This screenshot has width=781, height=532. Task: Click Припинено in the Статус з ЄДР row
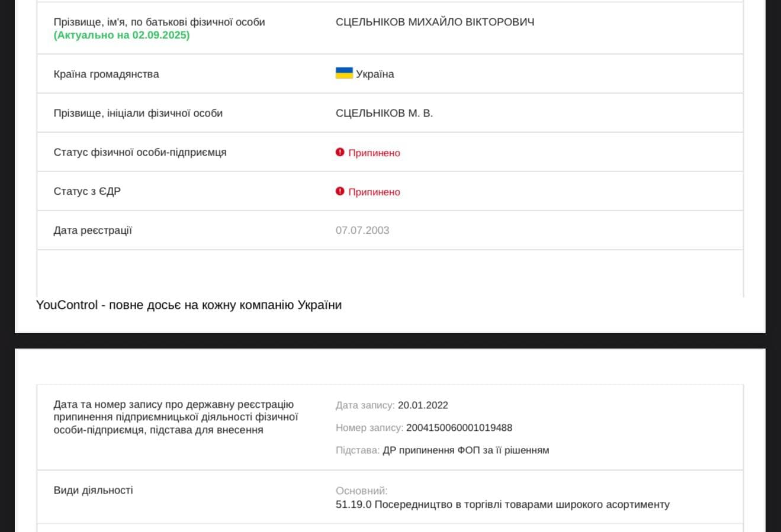coord(374,192)
